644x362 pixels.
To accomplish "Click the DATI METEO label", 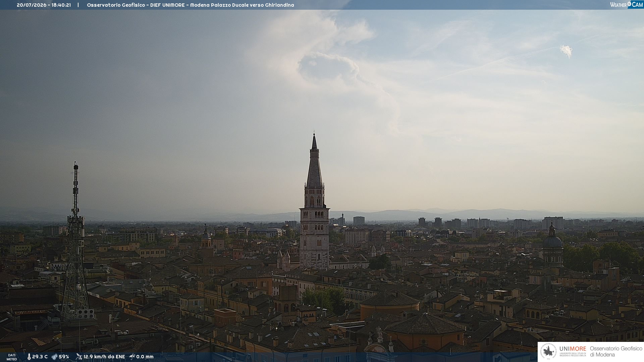I will 12,357.
